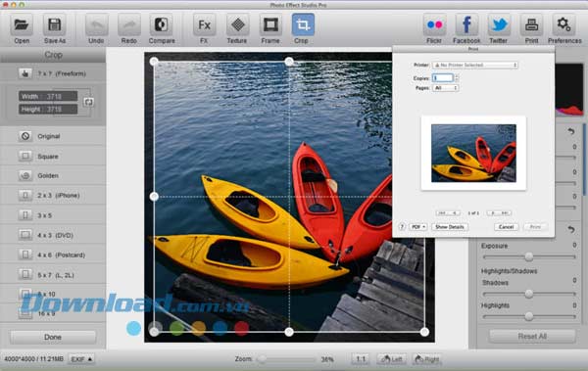Click the crop Width value field
Screen dimensions: 588x371
point(48,96)
